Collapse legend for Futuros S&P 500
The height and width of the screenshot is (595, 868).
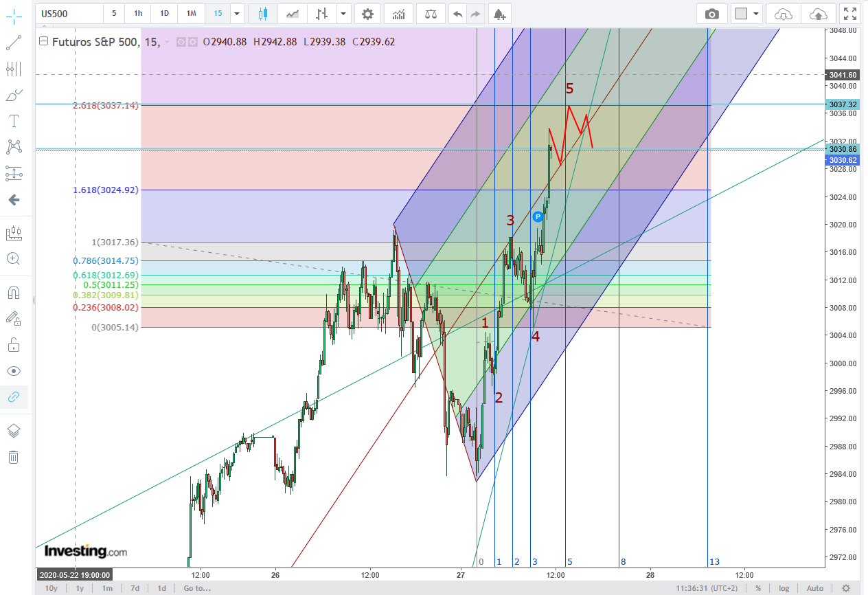click(x=44, y=42)
